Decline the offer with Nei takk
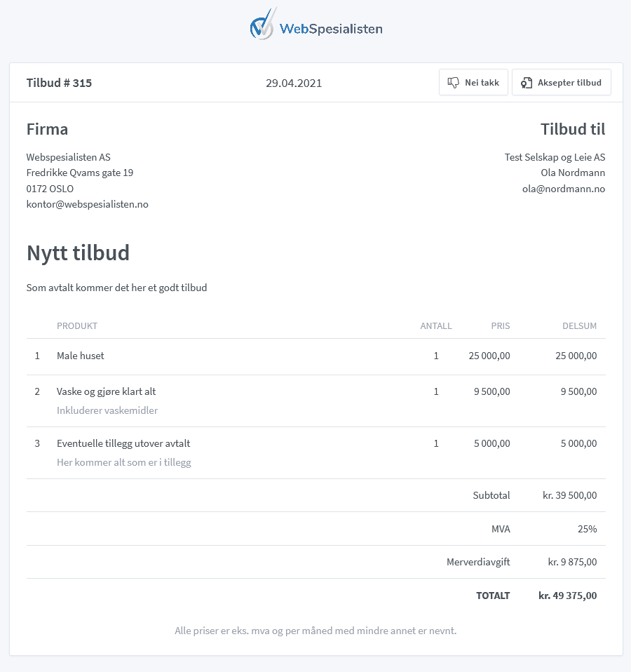 [x=473, y=83]
